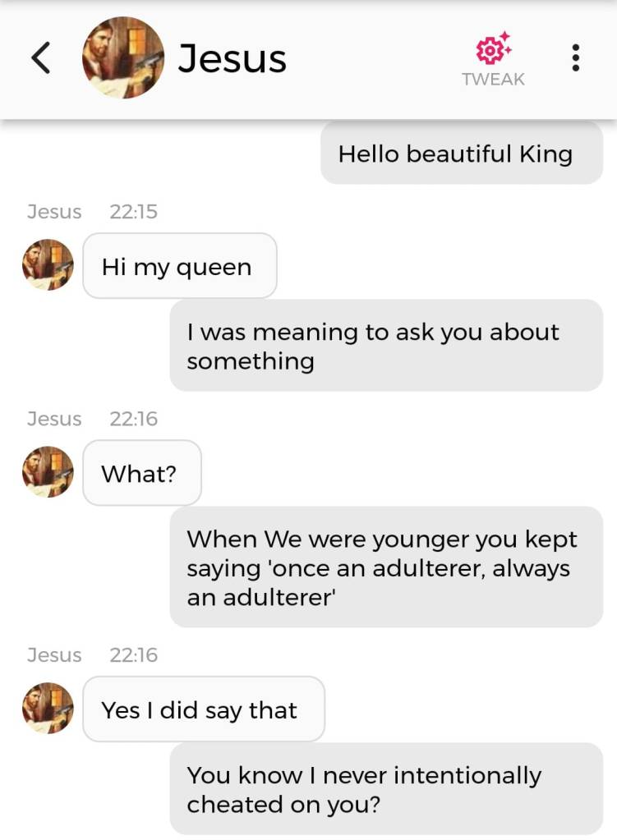The height and width of the screenshot is (840, 617).
Task: Select the "never intentionally cheated" message bubble
Action: (x=385, y=789)
